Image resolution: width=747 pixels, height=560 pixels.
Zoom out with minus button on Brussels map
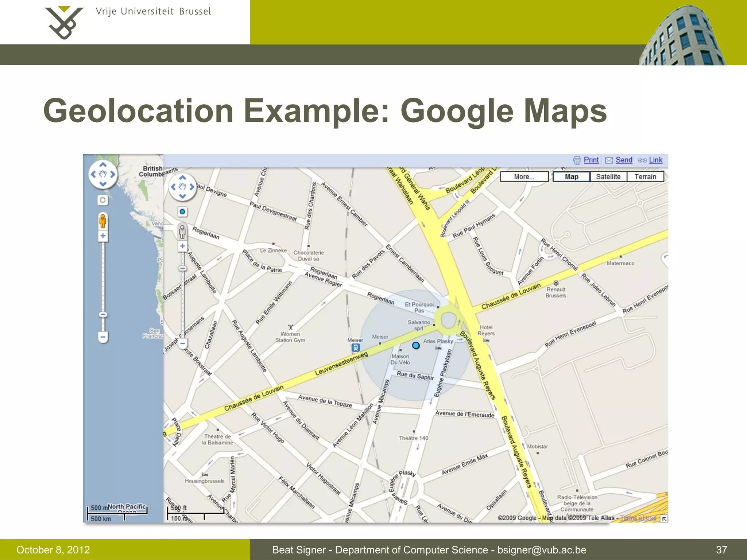pos(182,343)
